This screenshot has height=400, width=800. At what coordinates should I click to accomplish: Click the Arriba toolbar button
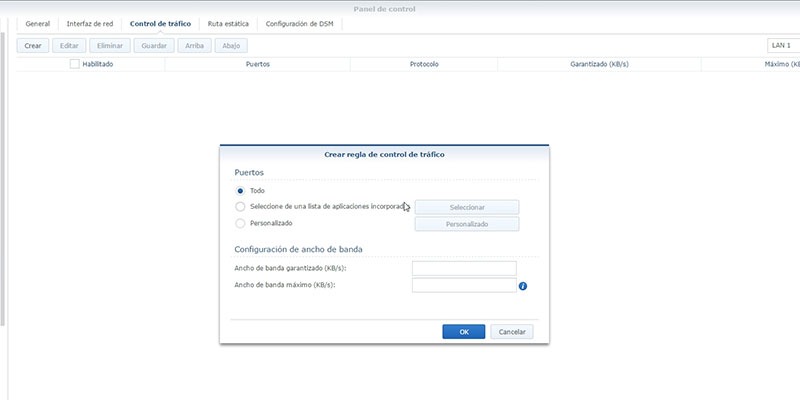[194, 46]
